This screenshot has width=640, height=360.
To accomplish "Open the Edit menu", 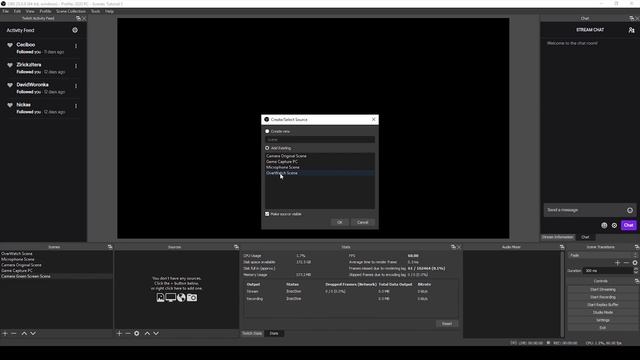I will pos(17,11).
